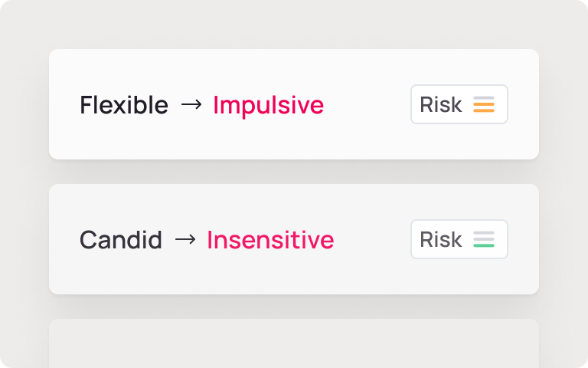Select the word "Candid"

click(121, 240)
